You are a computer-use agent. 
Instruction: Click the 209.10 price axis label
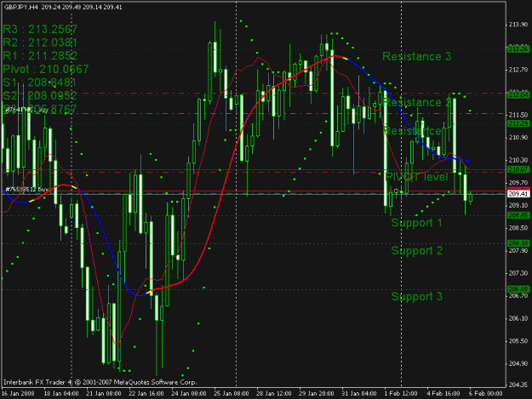pos(518,205)
